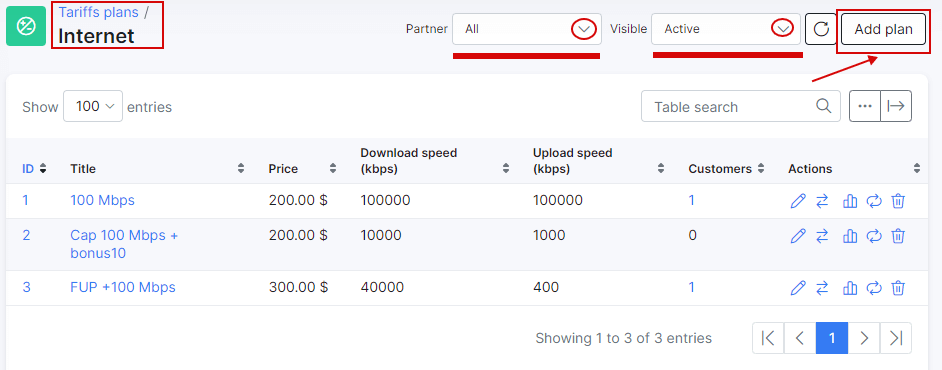Go to previous page of results
The width and height of the screenshot is (942, 370).
tap(800, 338)
